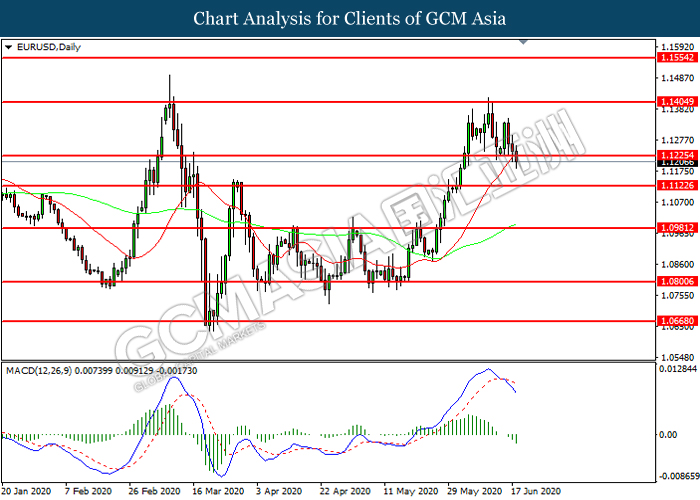This screenshot has height=500, width=700.
Task: Click the 17 Jun 2020 date label
Action: coord(536,491)
